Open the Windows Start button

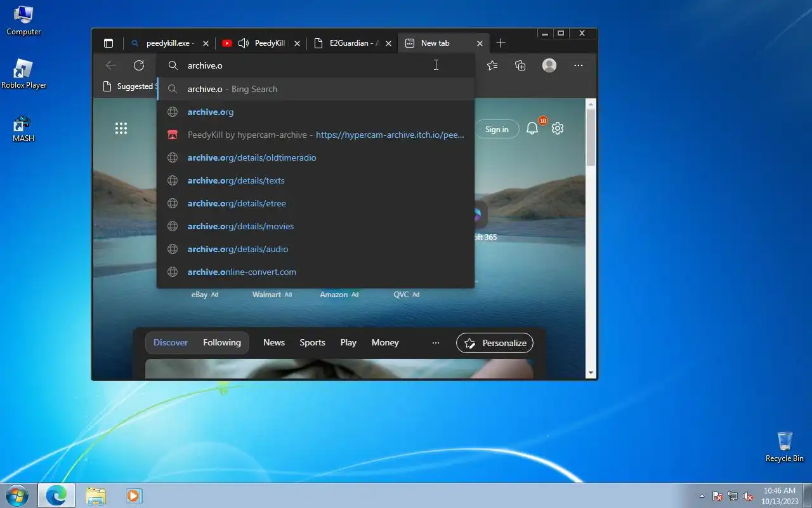16,495
